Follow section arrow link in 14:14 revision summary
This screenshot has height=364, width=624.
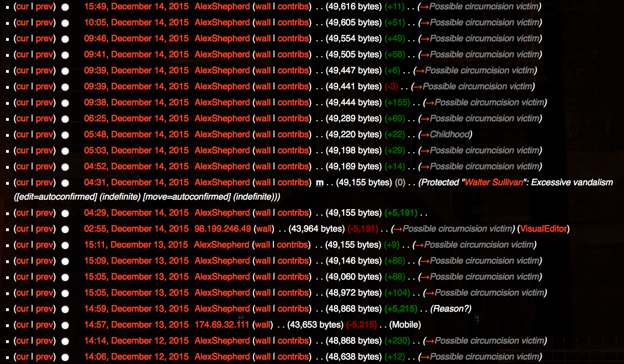point(430,341)
